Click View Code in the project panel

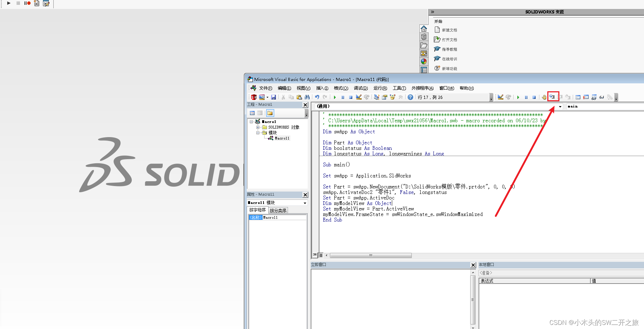[252, 113]
